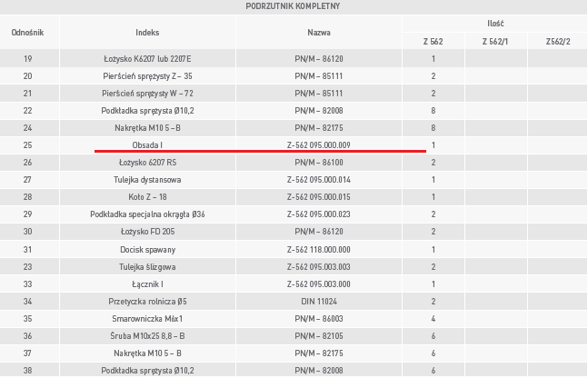Select the Z 562 quantity column header
Viewport: 588px width, 378px height.
pyautogui.click(x=434, y=41)
